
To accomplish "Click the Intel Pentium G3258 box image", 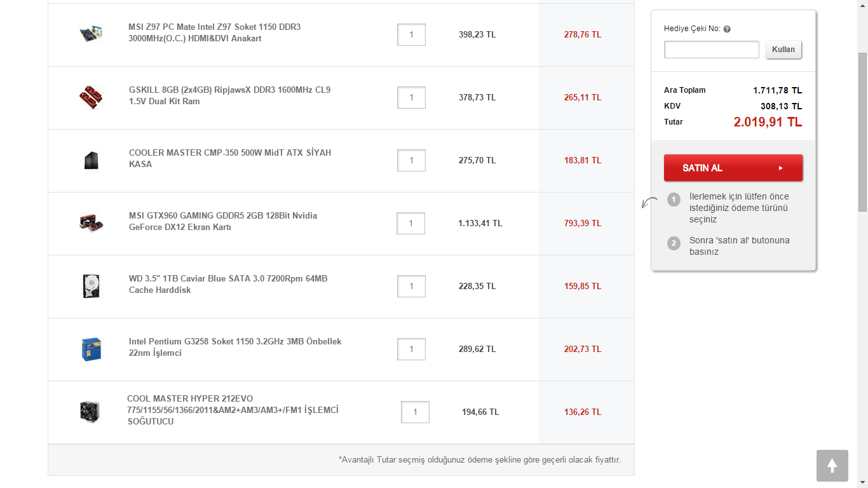I will coord(91,349).
